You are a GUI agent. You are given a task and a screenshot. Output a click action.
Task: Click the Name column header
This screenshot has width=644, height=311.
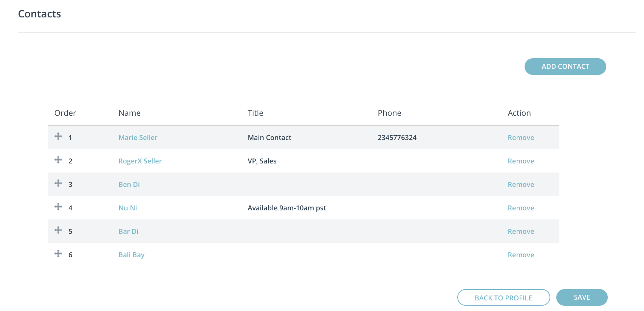coord(130,113)
